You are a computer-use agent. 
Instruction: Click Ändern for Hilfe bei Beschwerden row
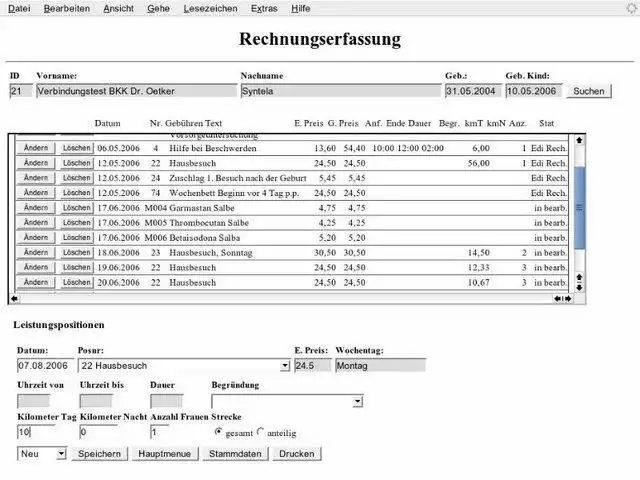(36, 148)
